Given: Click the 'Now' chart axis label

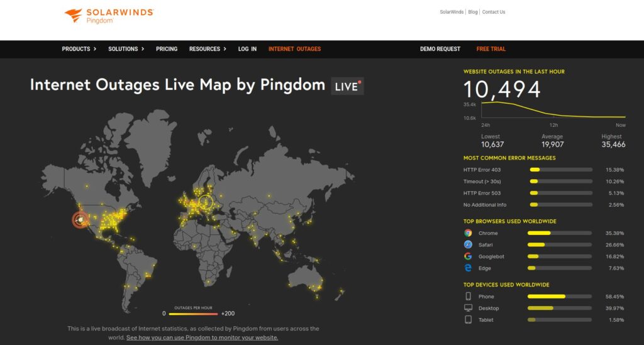Looking at the screenshot, I should (621, 125).
